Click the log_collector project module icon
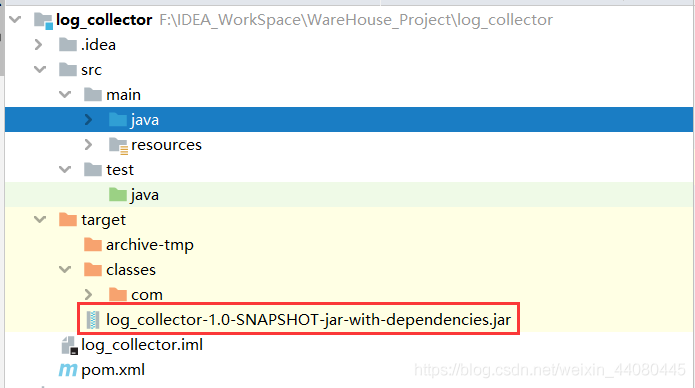The width and height of the screenshot is (695, 388). pyautogui.click(x=43, y=21)
